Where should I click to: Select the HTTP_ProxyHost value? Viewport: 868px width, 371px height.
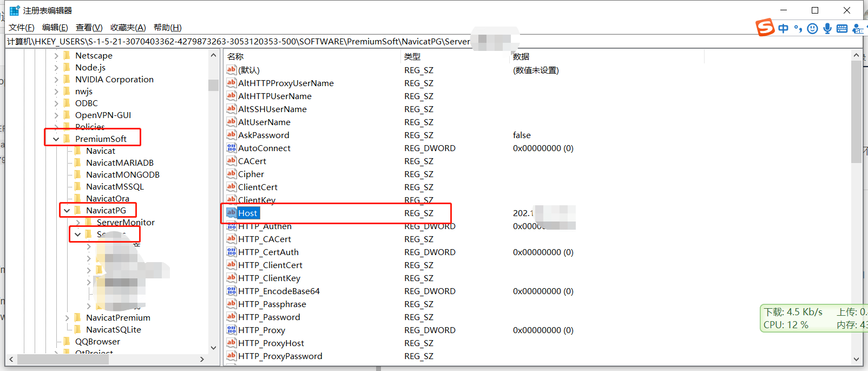click(271, 343)
